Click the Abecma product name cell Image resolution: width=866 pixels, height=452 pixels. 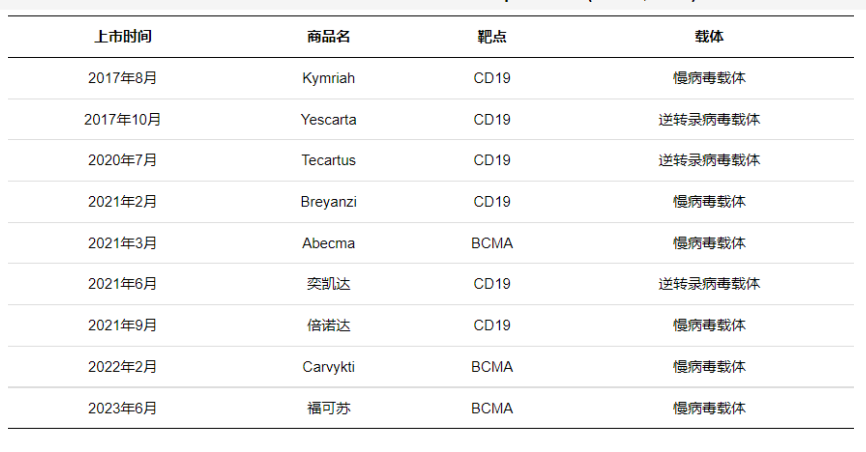pyautogui.click(x=328, y=243)
